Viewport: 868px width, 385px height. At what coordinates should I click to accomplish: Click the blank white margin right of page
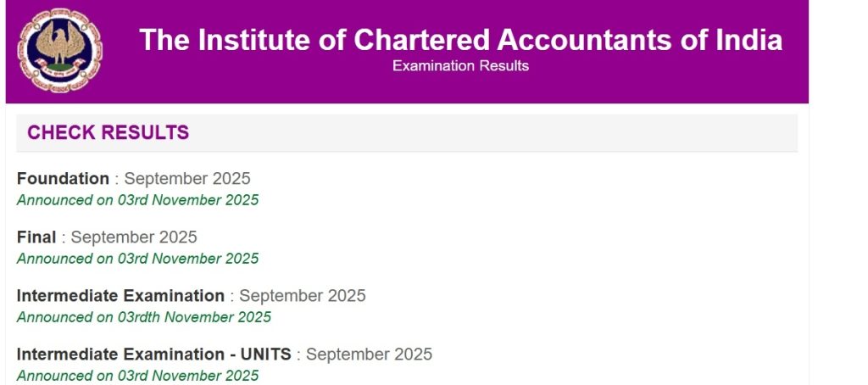(x=837, y=212)
